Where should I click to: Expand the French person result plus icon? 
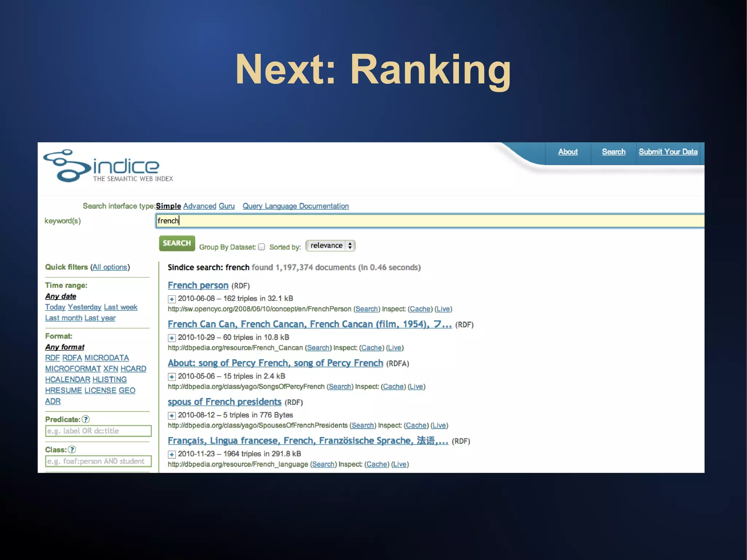point(171,299)
